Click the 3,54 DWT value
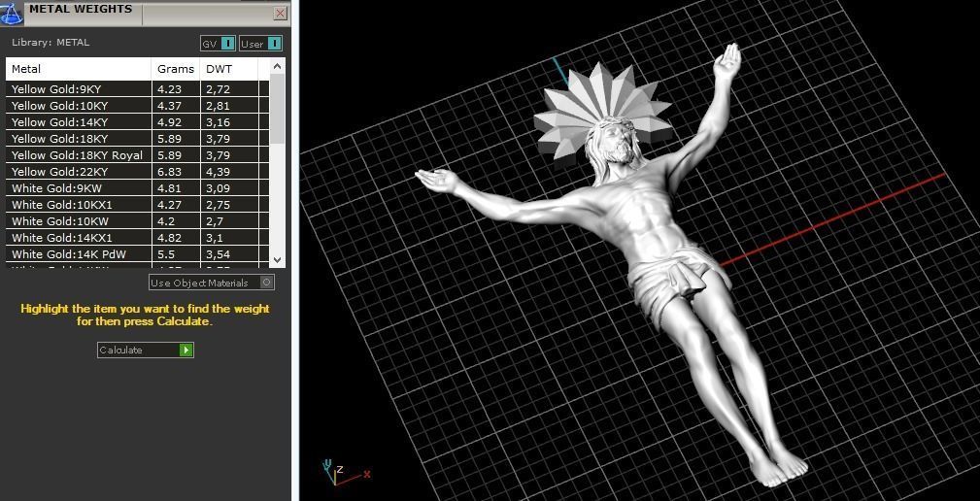The image size is (980, 501). [218, 254]
